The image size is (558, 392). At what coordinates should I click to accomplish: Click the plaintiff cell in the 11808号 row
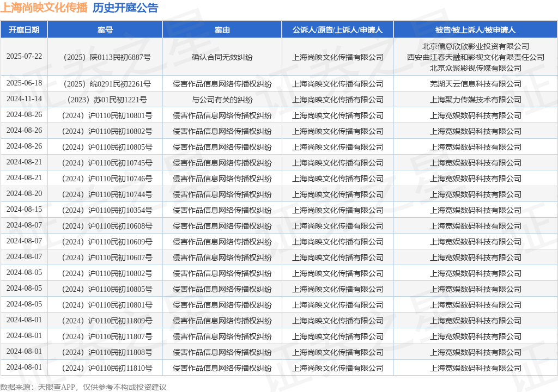click(338, 352)
